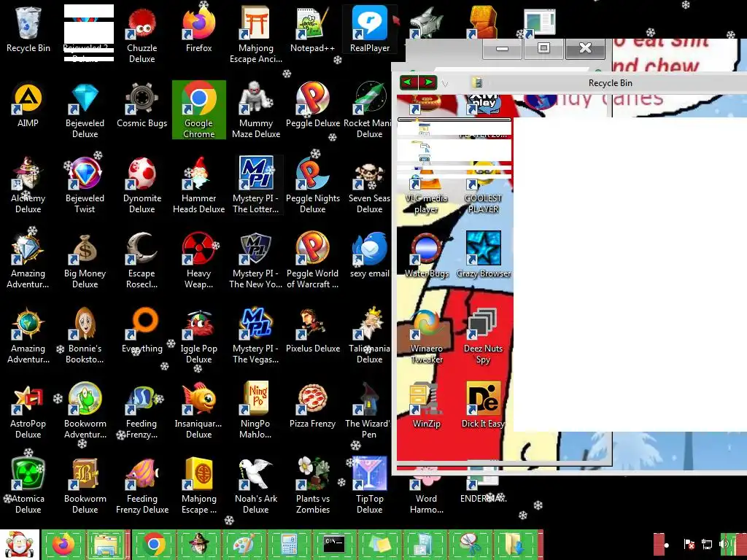Select the Iggle Pop Deluxe icon
Image resolution: width=747 pixels, height=560 pixels.
point(198,335)
